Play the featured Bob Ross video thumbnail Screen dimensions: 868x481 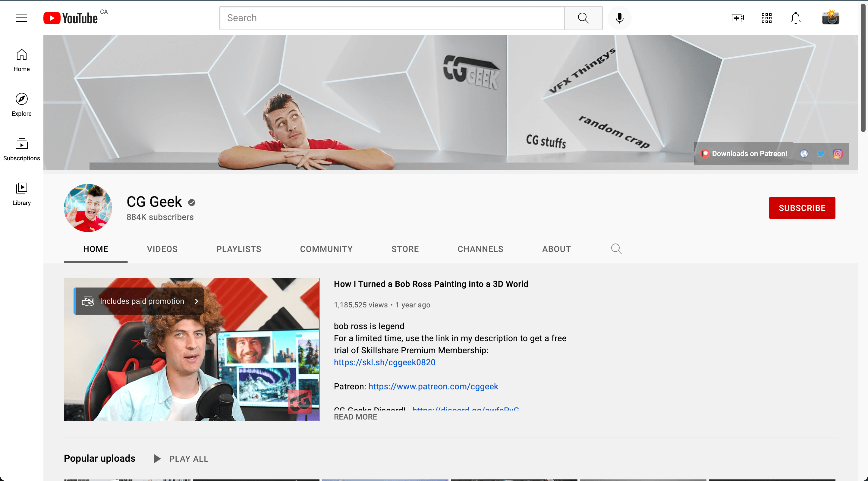pyautogui.click(x=191, y=349)
